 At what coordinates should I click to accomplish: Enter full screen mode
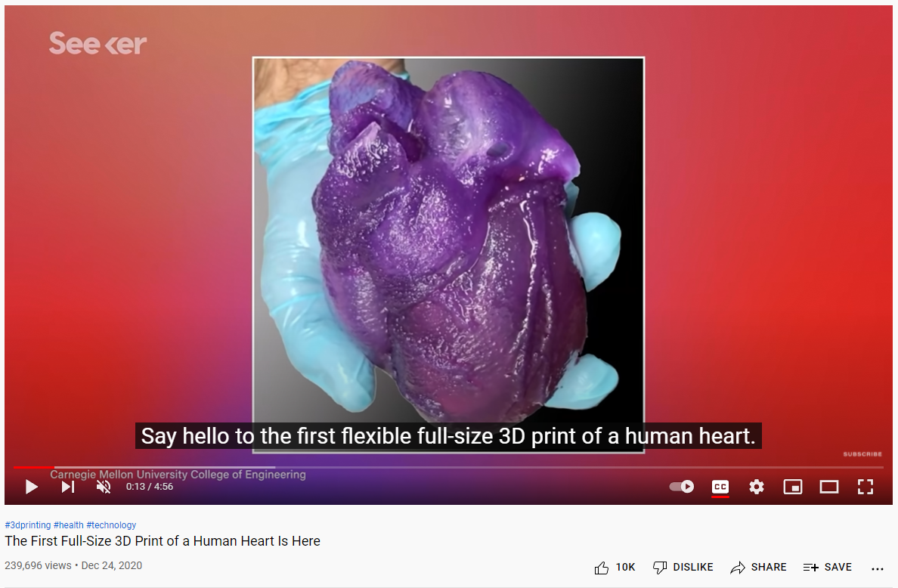[865, 487]
